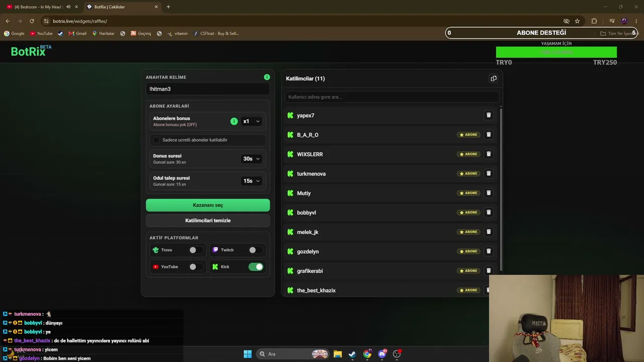The width and height of the screenshot is (644, 362).
Task: Open OBS Studio from the taskbar
Action: [397, 354]
